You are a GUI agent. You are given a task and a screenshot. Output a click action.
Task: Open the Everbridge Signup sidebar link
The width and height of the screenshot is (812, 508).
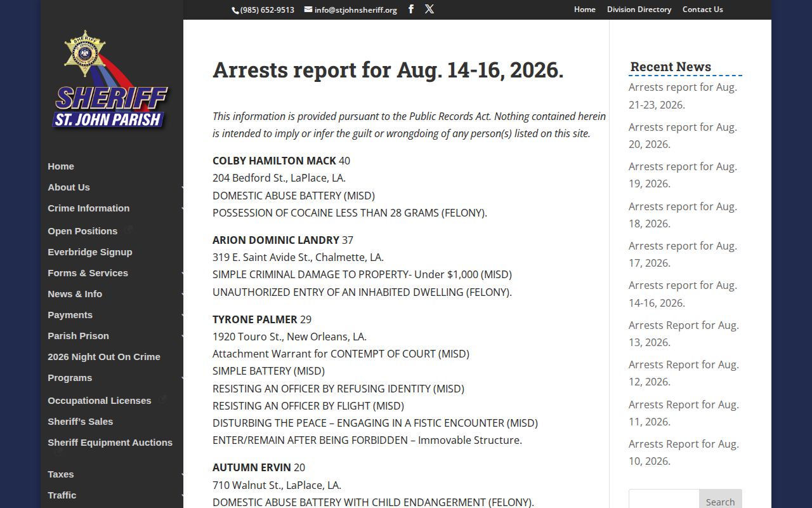90,252
